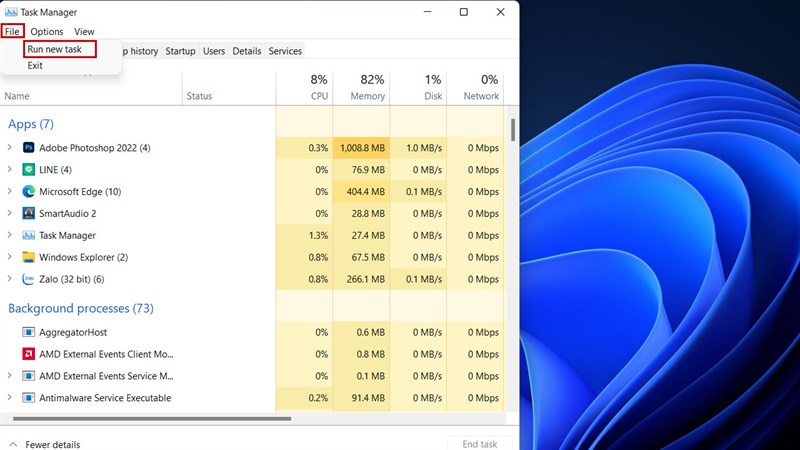Sort processes by Name column
The width and height of the screenshot is (800, 450).
[x=17, y=96]
